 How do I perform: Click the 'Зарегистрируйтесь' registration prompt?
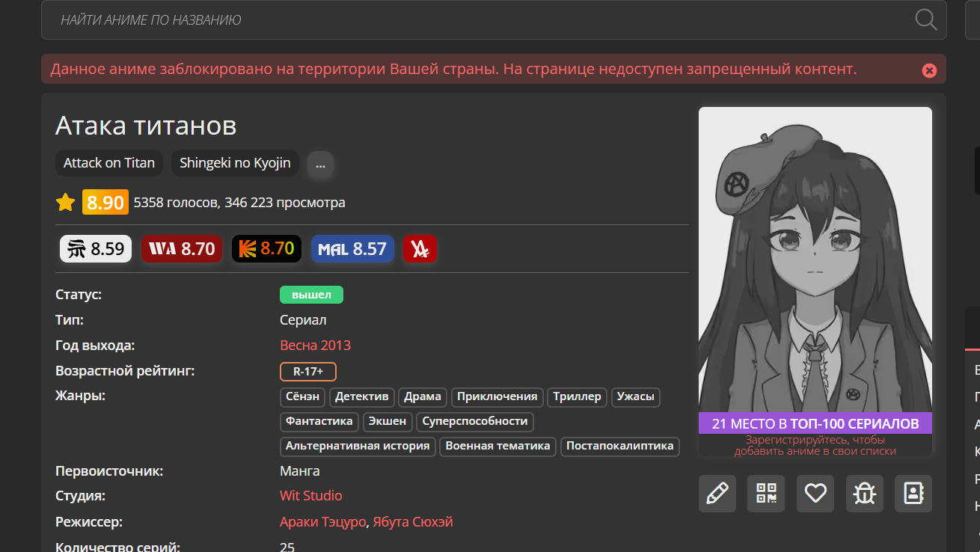coord(815,445)
